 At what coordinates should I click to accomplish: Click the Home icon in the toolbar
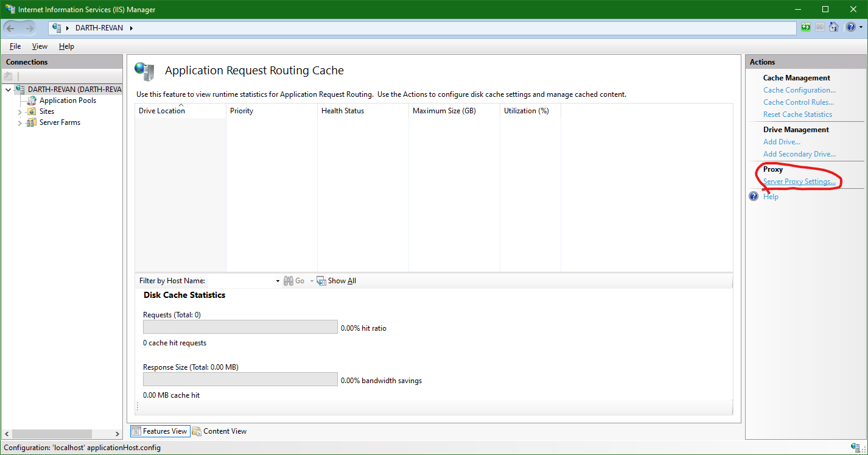(x=834, y=27)
